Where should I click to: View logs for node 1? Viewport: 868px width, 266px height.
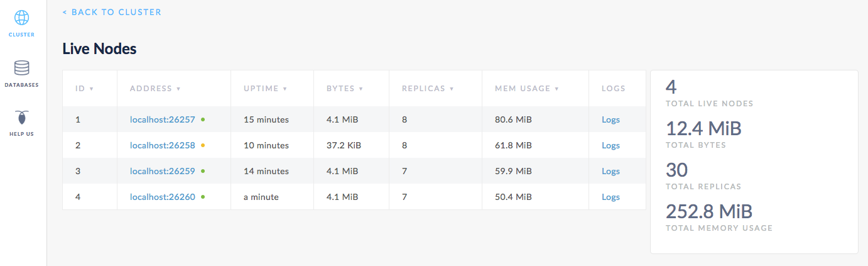coord(610,119)
